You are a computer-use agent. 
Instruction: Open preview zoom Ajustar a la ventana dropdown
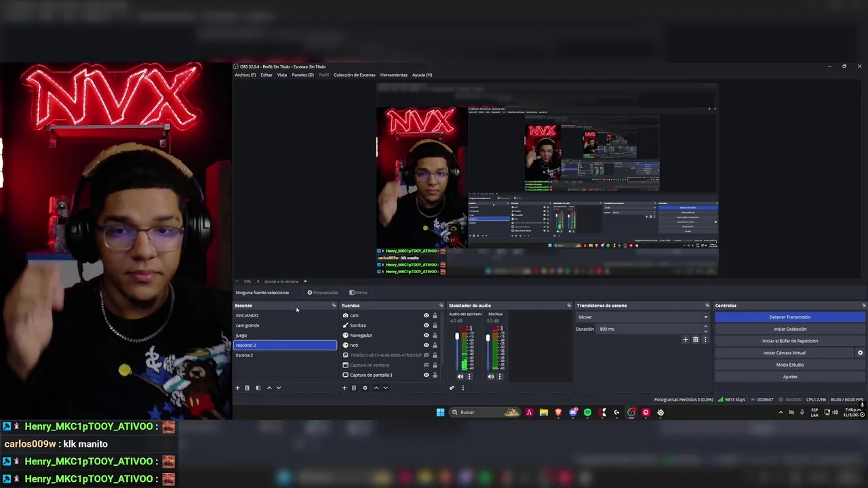285,281
